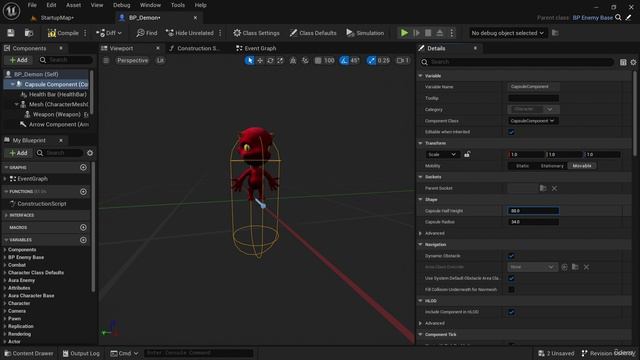The height and width of the screenshot is (360, 640).
Task: Toggle surface snapping icon in viewport
Action: (305, 60)
